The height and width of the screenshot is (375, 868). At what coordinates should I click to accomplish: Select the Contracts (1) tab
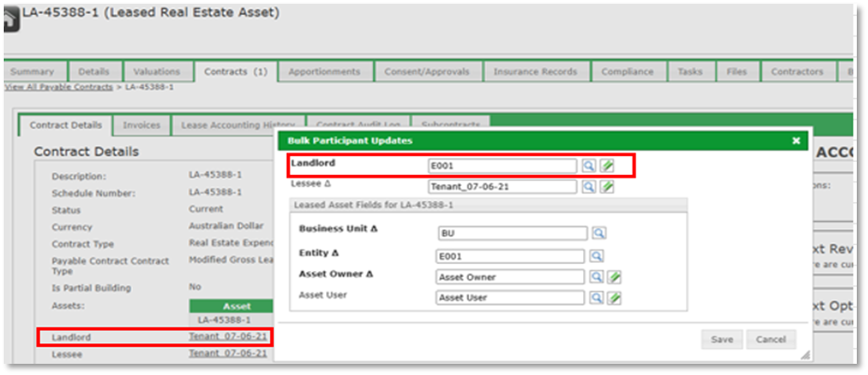click(x=235, y=72)
